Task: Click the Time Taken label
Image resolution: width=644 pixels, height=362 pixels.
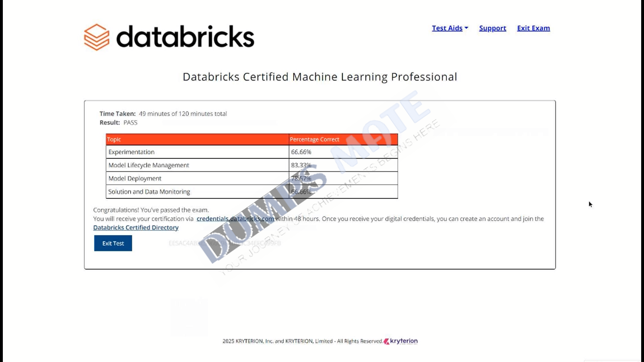Action: tap(117, 114)
